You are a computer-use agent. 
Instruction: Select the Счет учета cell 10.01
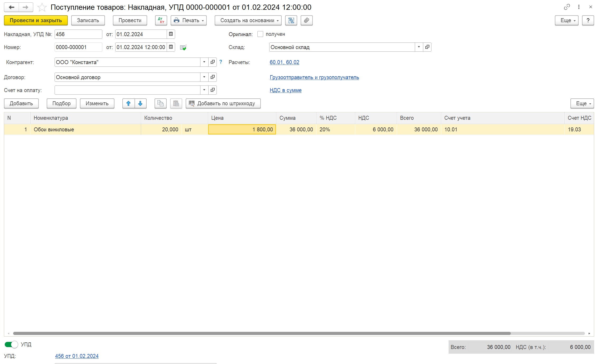503,130
